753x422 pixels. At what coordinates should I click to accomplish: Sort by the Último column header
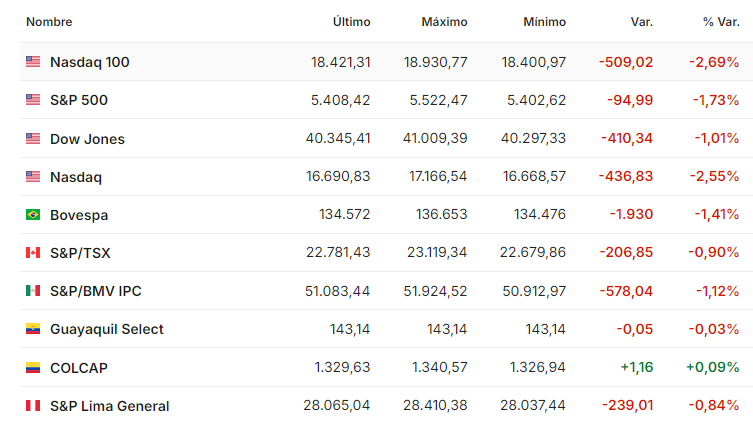tap(352, 22)
